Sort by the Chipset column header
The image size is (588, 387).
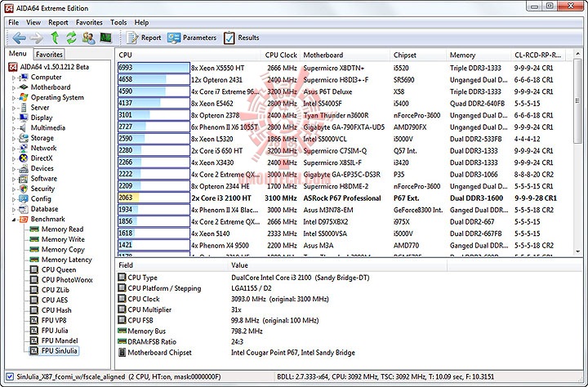pos(418,55)
